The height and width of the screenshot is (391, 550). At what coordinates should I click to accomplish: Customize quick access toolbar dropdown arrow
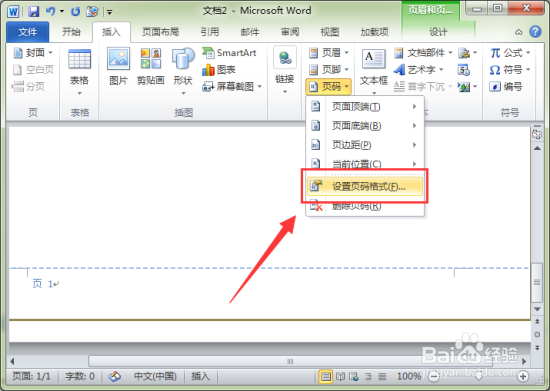(109, 12)
